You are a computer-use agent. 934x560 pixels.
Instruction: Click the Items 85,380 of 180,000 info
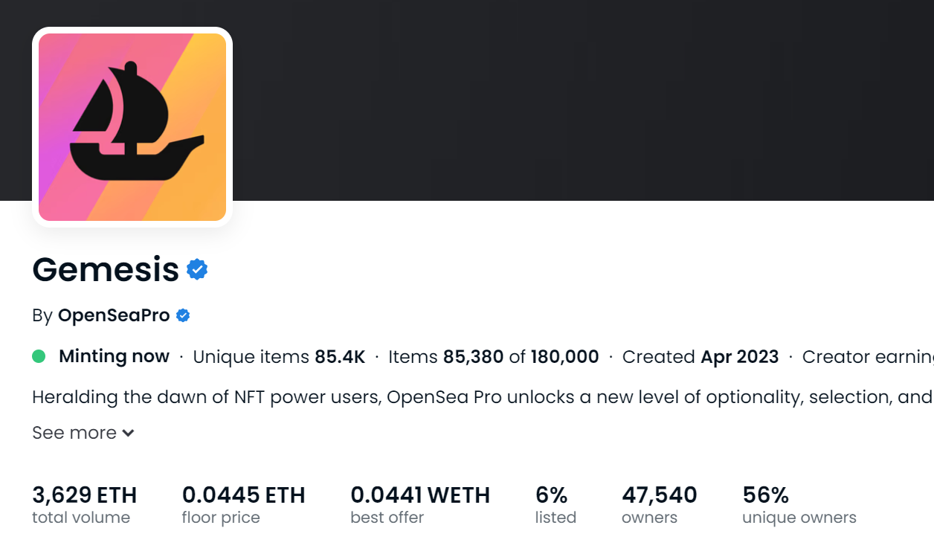[494, 357]
